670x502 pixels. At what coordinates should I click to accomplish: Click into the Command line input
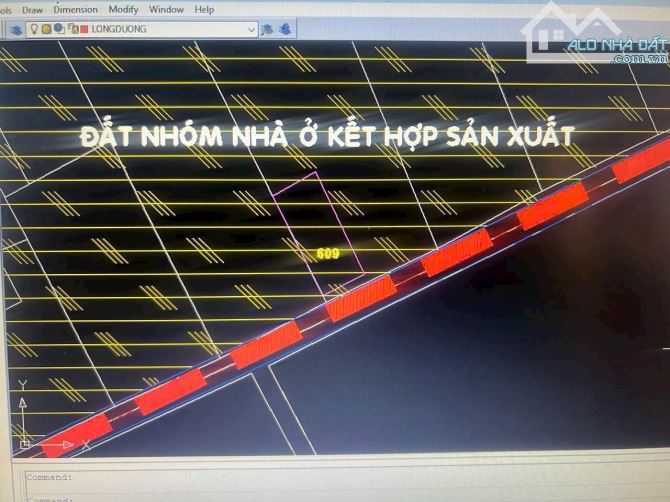(300, 477)
